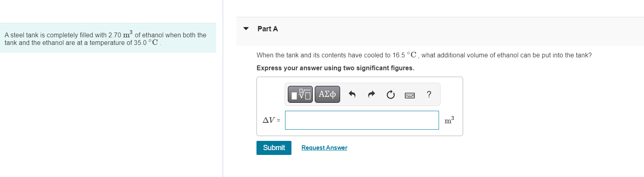Open the Request Answer link
This screenshot has width=644, height=177.
pyautogui.click(x=324, y=148)
